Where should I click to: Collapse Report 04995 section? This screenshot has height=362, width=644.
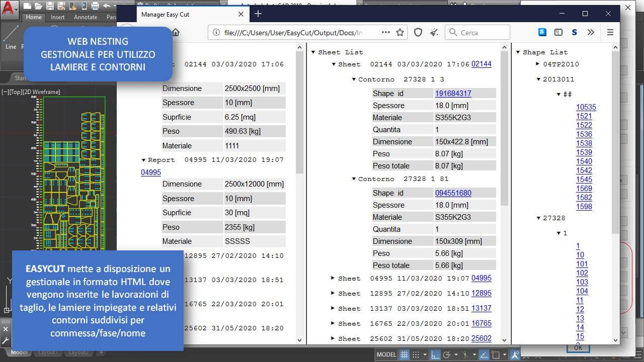tap(143, 160)
